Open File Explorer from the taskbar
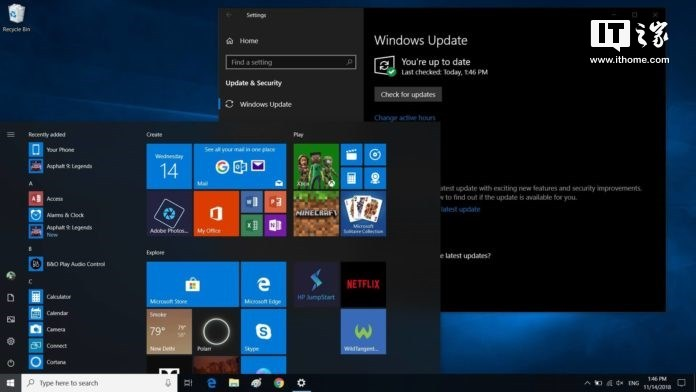The width and height of the screenshot is (696, 392). 234,383
